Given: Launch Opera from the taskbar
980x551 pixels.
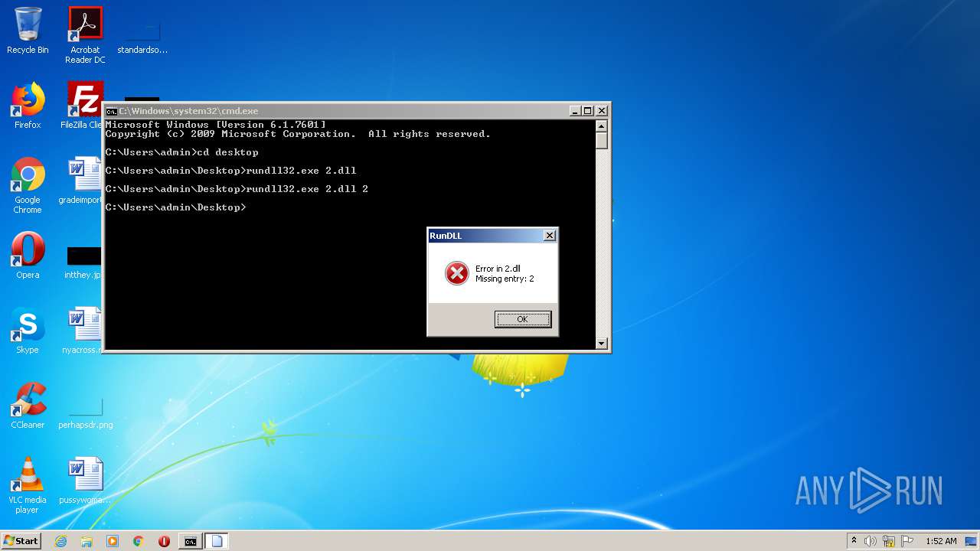Looking at the screenshot, I should pos(164,541).
